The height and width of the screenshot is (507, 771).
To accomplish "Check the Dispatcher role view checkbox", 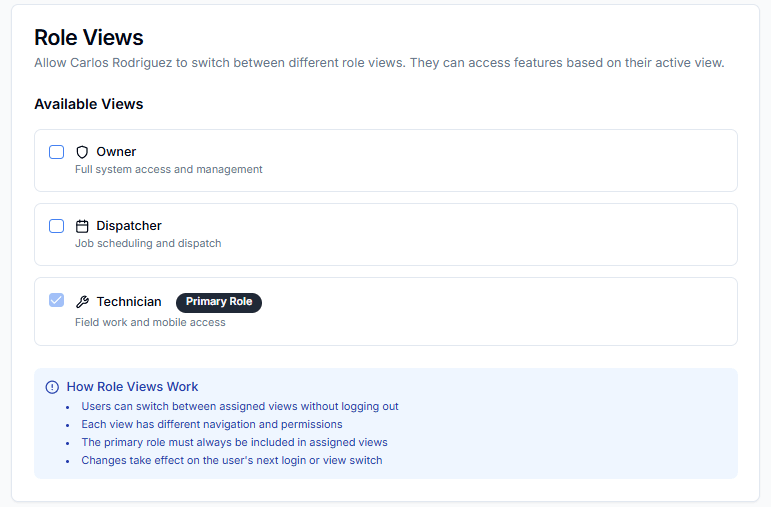I will (57, 226).
